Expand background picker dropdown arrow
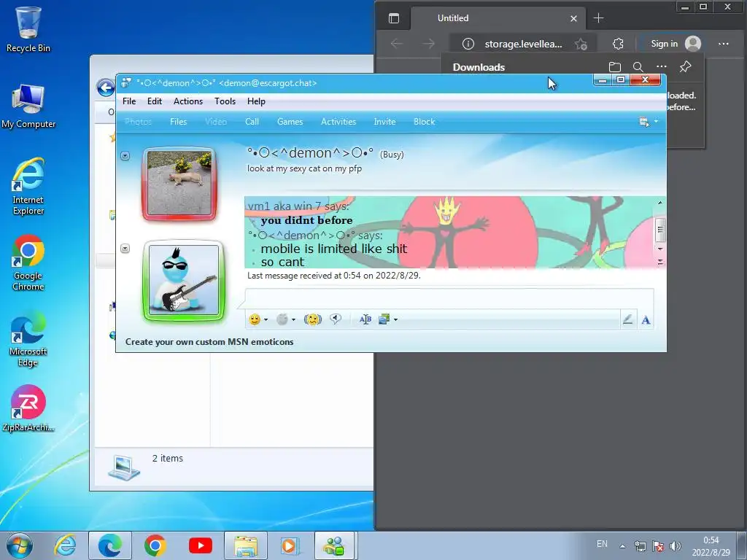 [395, 319]
